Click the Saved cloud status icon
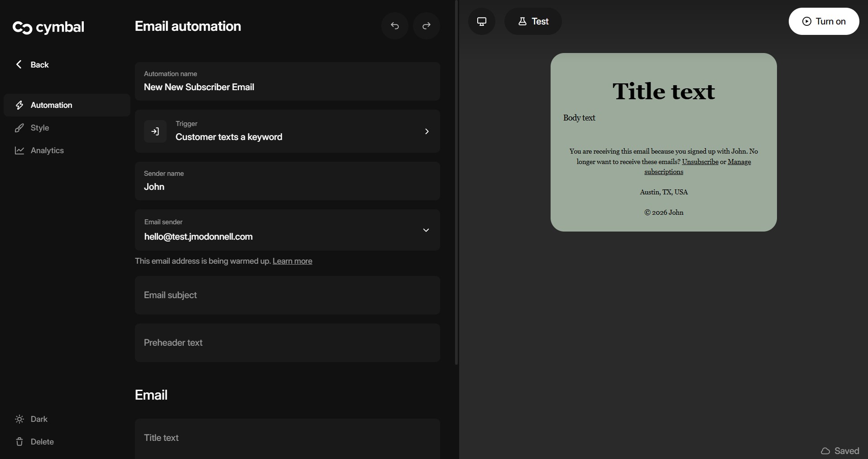Screen dimensions: 868x459 click(x=825, y=451)
